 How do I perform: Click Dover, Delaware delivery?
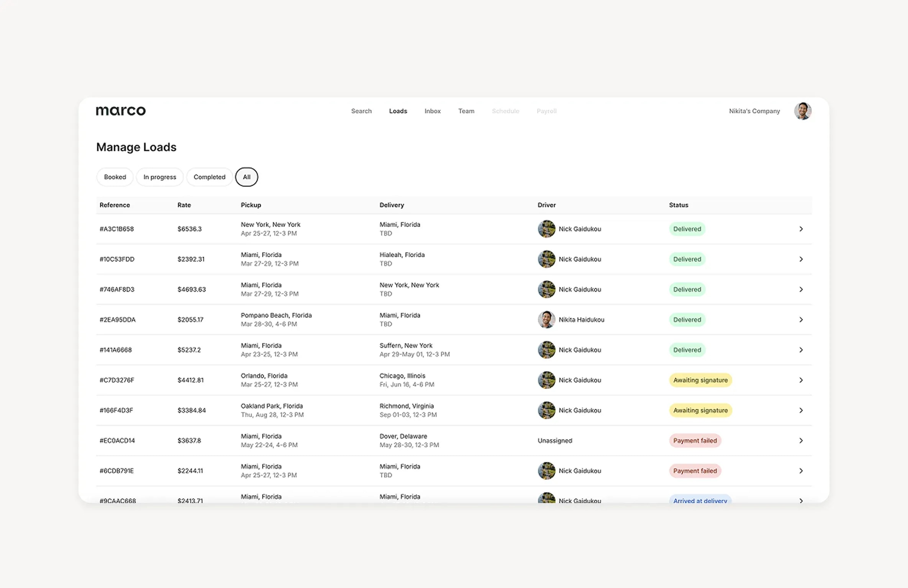pos(403,436)
